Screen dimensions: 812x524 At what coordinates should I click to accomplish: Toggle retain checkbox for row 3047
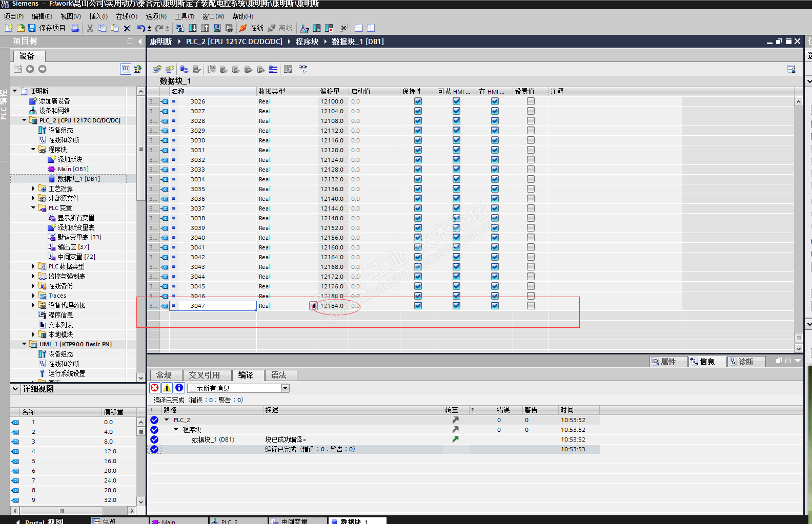click(x=418, y=306)
